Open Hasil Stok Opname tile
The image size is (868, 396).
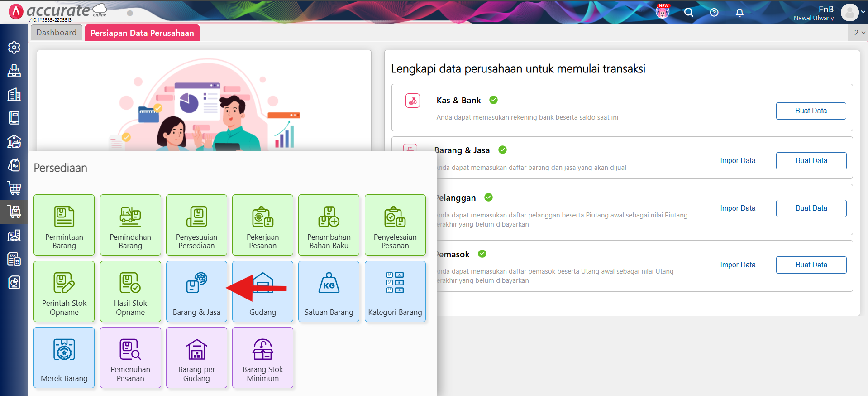pyautogui.click(x=130, y=291)
